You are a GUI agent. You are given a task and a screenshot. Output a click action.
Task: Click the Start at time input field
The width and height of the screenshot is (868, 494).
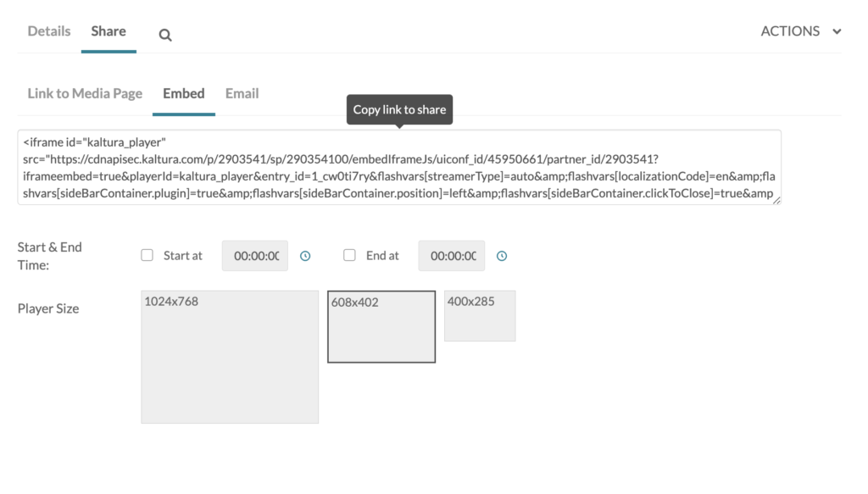(x=255, y=256)
